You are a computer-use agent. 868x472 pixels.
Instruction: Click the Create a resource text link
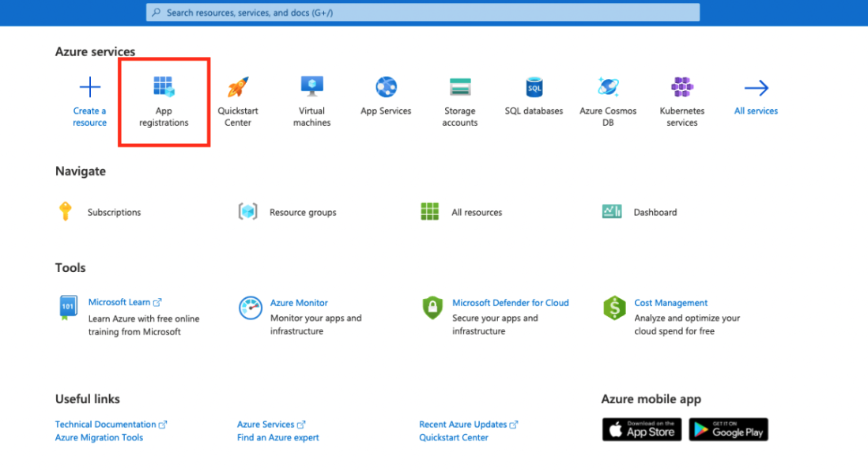(89, 117)
